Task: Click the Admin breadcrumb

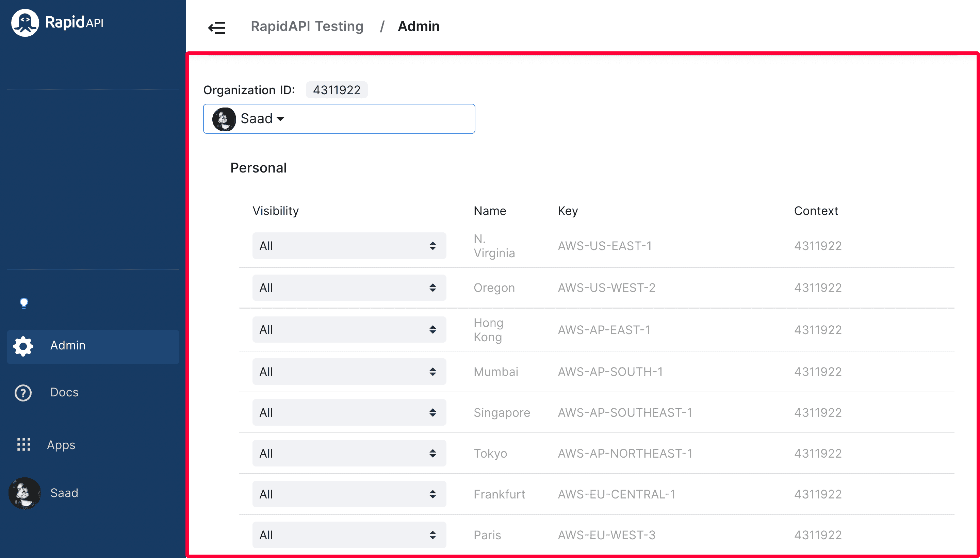Action: [x=419, y=26]
